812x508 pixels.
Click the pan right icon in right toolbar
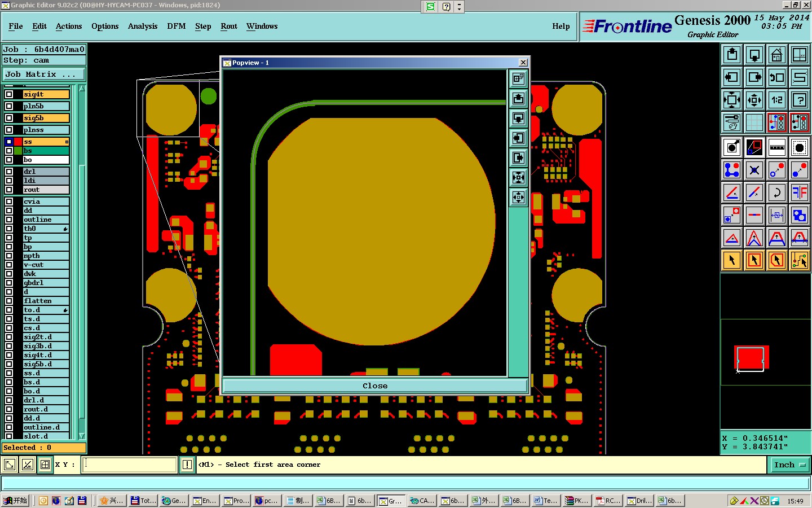click(x=754, y=77)
